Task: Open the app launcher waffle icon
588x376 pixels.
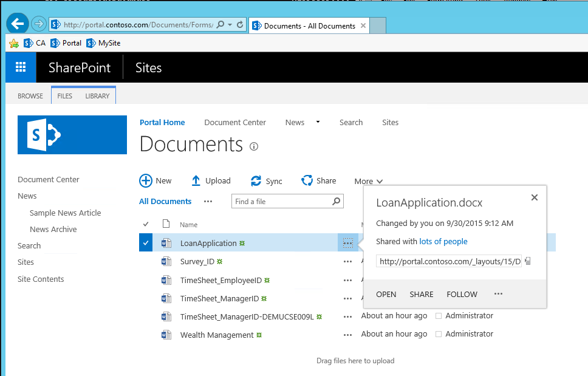Action: click(x=21, y=67)
